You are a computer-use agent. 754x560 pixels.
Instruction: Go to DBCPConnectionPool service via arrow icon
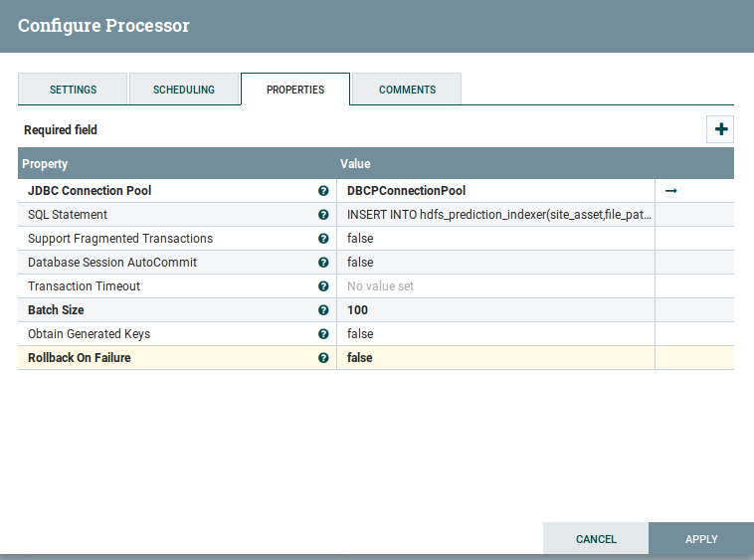coord(671,191)
